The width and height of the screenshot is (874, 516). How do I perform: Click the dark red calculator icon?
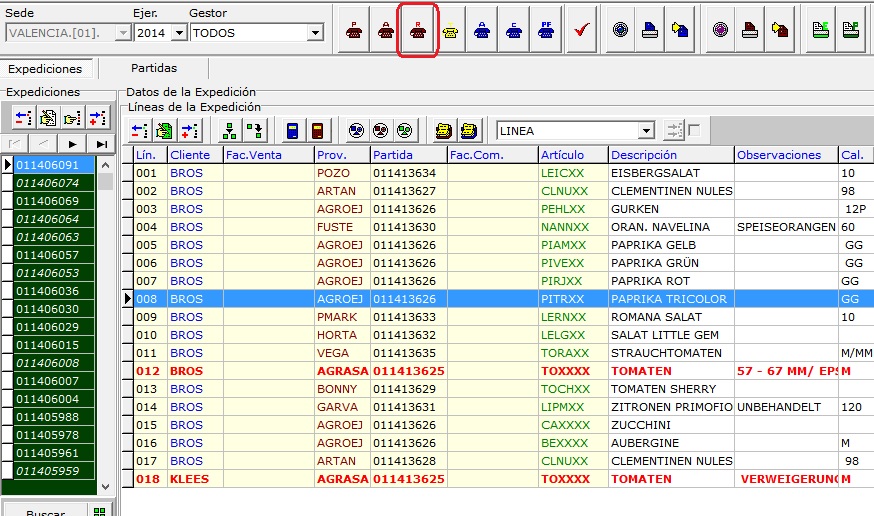[x=317, y=131]
